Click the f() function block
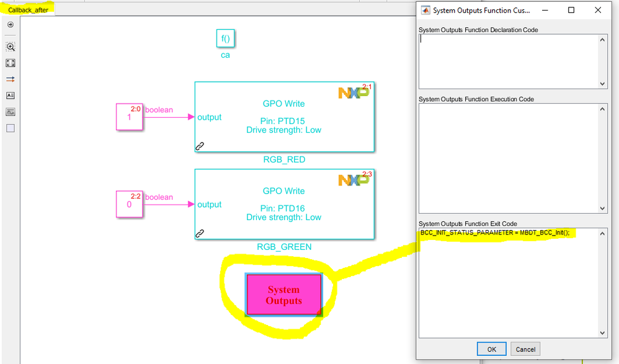Viewport: 619px width, 364px height. click(x=225, y=38)
